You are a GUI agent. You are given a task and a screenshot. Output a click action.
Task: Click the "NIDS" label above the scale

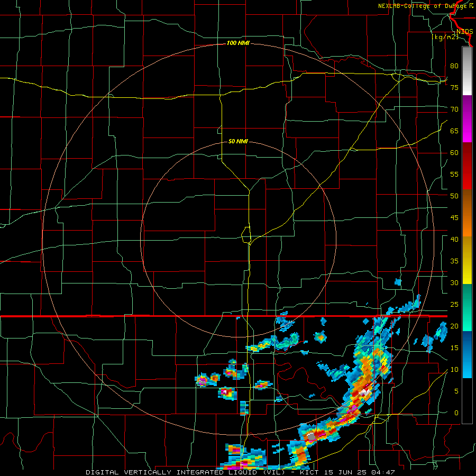(464, 32)
